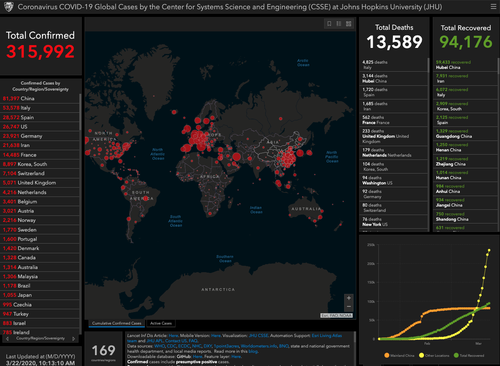Screen dimensions: 500x366
Task: Switch to the Active Cases tab
Action: pos(161,323)
